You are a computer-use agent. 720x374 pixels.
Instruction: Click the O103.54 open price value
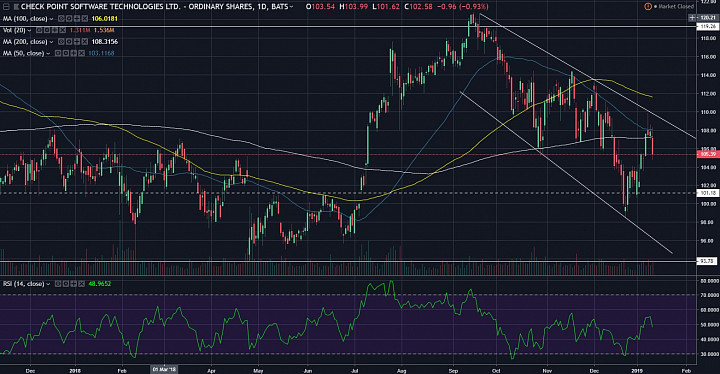click(321, 6)
